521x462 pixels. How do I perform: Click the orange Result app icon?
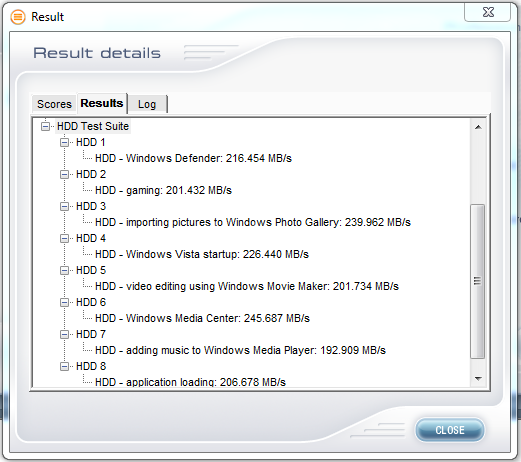pyautogui.click(x=18, y=17)
